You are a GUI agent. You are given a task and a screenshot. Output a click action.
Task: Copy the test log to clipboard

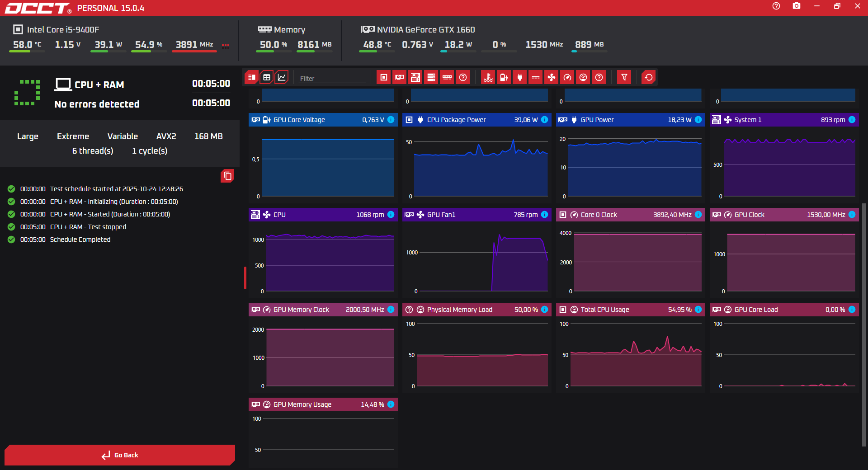(x=227, y=176)
